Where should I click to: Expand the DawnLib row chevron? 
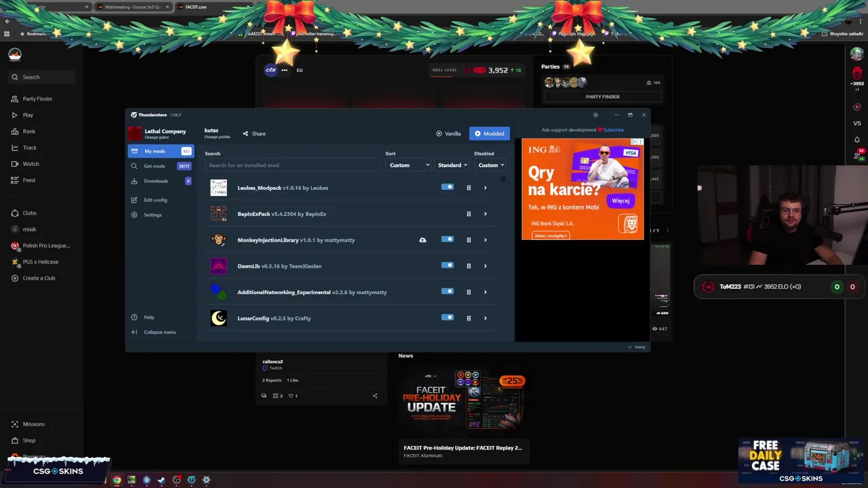485,266
